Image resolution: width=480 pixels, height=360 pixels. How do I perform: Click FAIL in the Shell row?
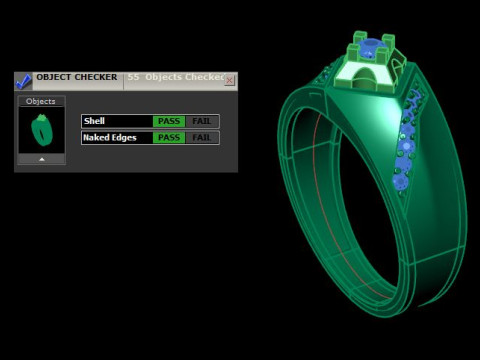pyautogui.click(x=202, y=121)
